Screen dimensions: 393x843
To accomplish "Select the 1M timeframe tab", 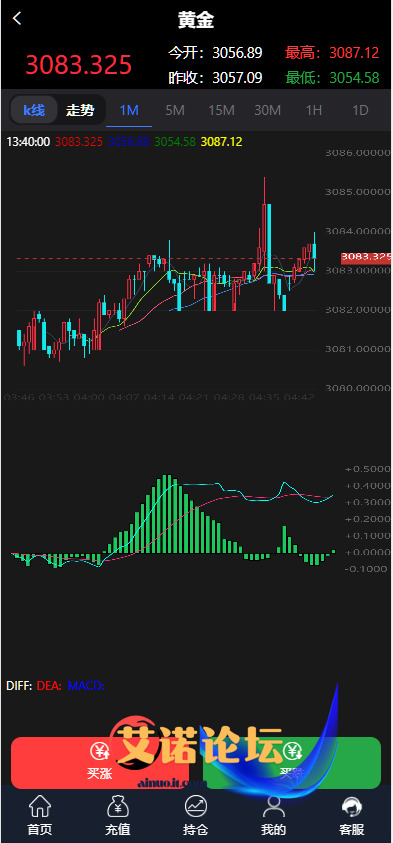I will 129,111.
